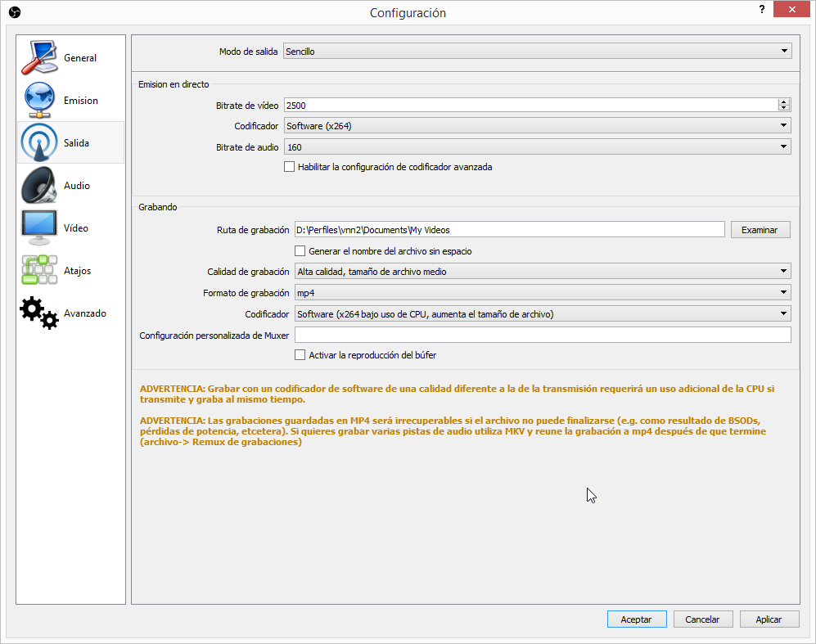
Task: Click the General wrench-and-monitor icon
Action: pos(38,58)
